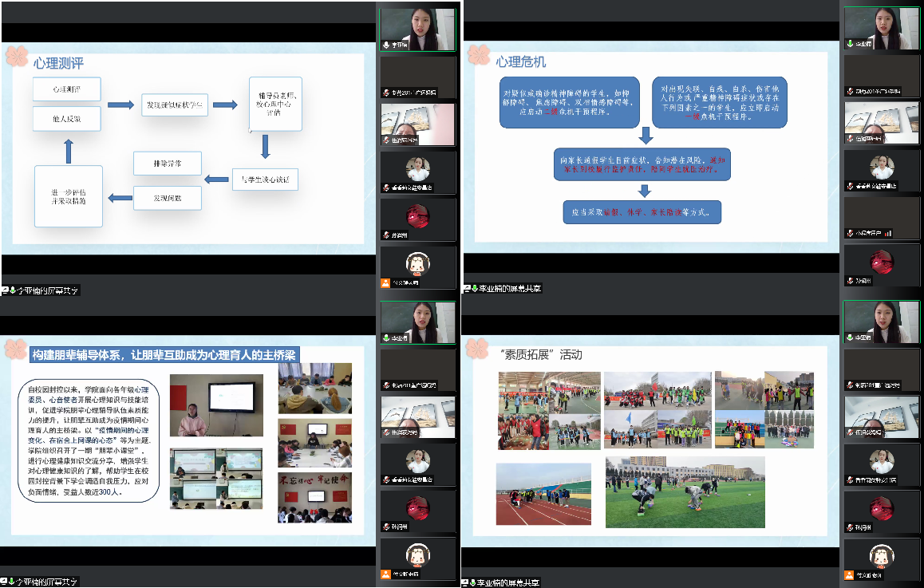Click the 发现问题 box in the flowchart

click(168, 197)
